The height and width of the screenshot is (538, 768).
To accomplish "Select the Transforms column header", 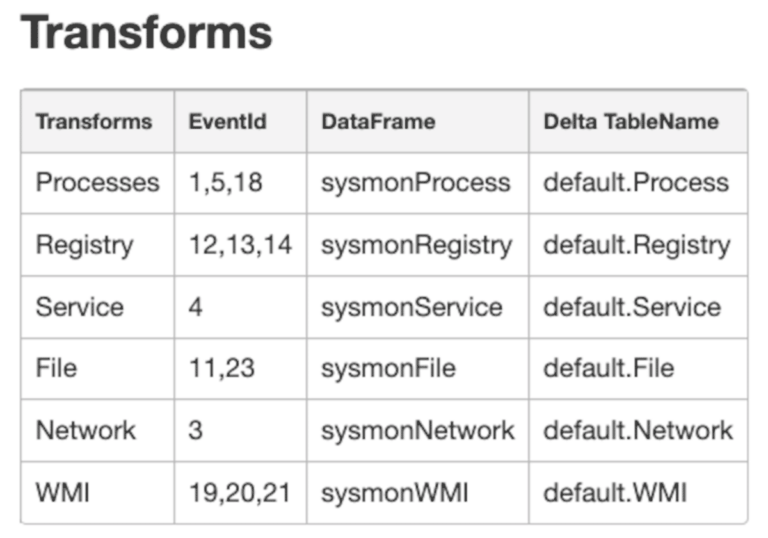I will pyautogui.click(x=94, y=122).
